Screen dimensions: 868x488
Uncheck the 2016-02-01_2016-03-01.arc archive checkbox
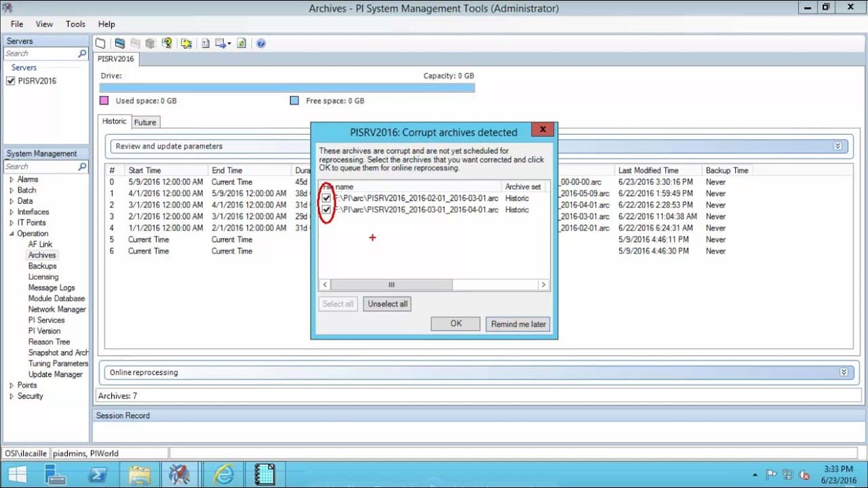[x=327, y=198]
